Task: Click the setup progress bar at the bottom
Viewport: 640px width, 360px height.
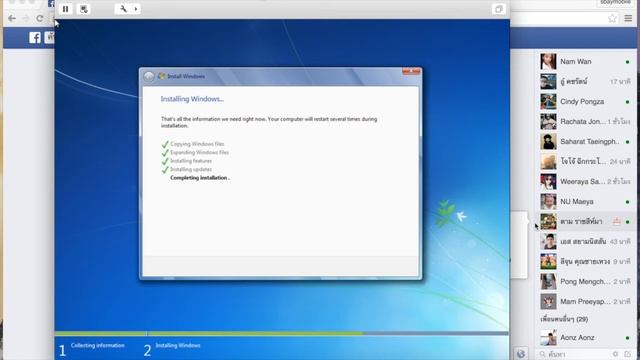Action: [x=282, y=333]
